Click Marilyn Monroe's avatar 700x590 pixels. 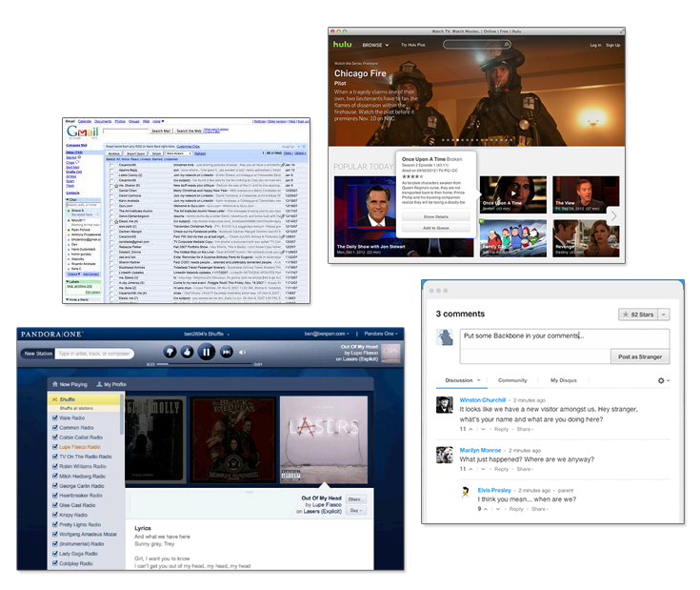point(444,455)
